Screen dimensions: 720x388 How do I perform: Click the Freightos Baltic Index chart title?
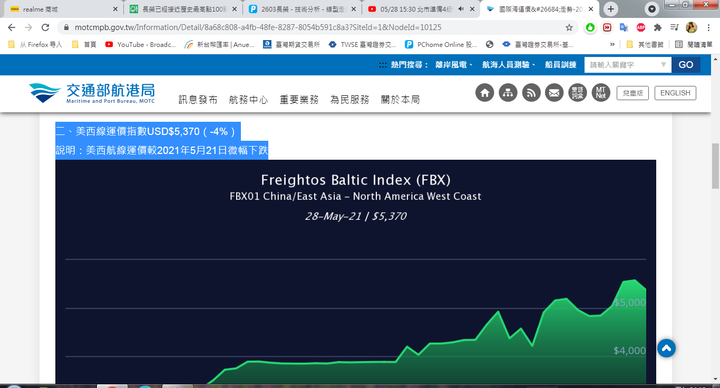355,180
